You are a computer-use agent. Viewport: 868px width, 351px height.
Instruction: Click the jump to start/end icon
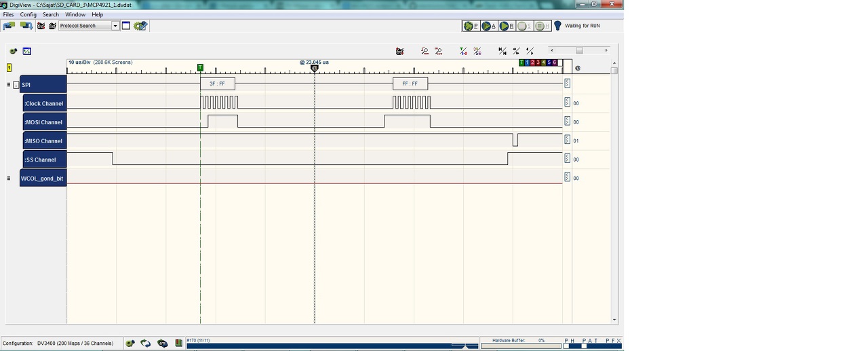pos(502,51)
